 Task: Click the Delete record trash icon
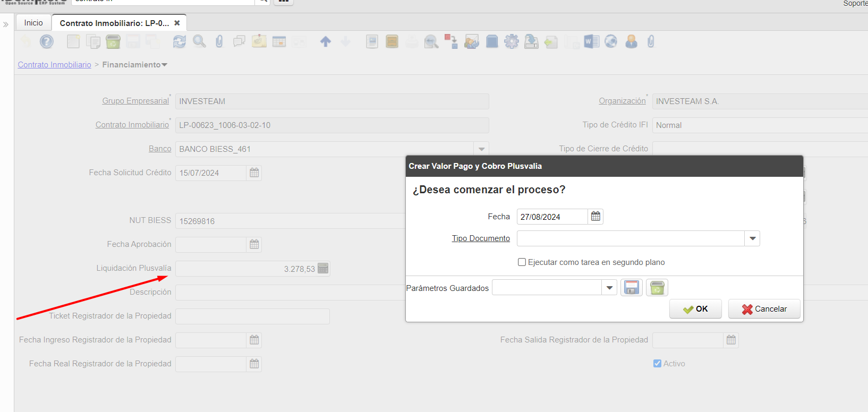[x=113, y=41]
